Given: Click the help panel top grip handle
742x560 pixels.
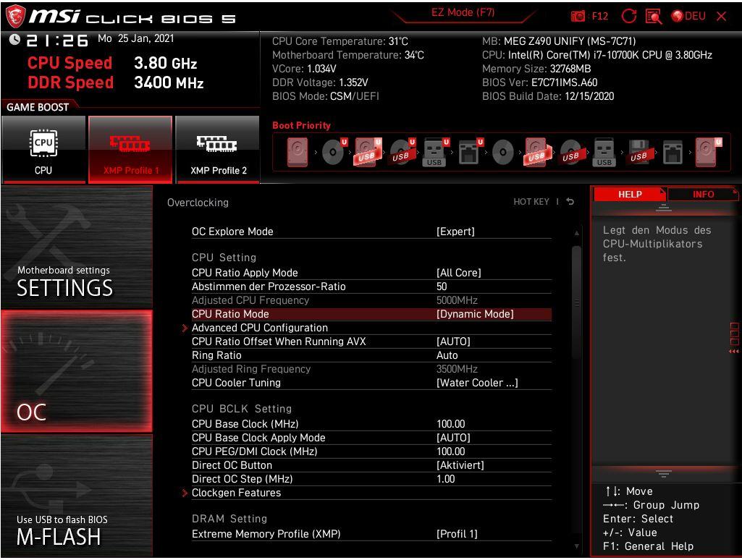Looking at the screenshot, I should click(663, 207).
